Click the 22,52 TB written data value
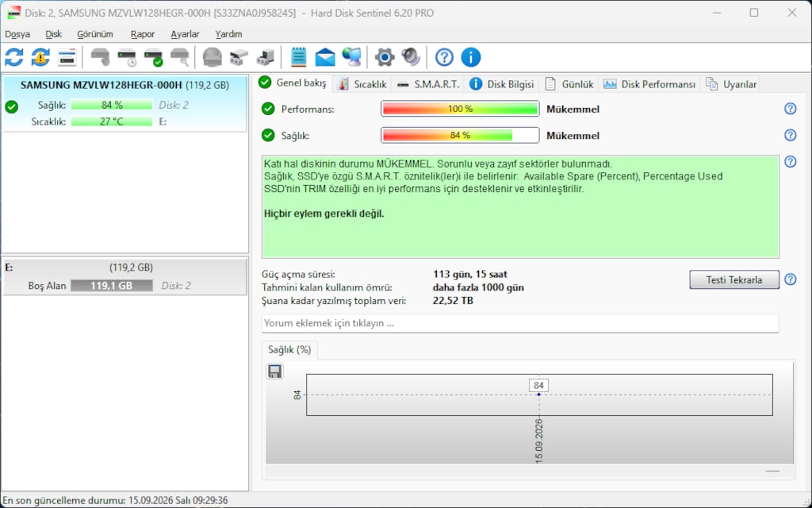 pos(453,301)
